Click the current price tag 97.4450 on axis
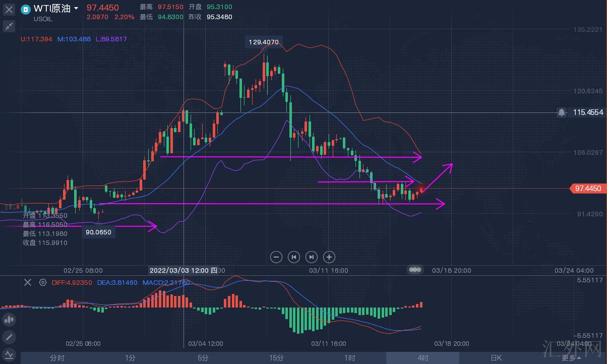 588,188
